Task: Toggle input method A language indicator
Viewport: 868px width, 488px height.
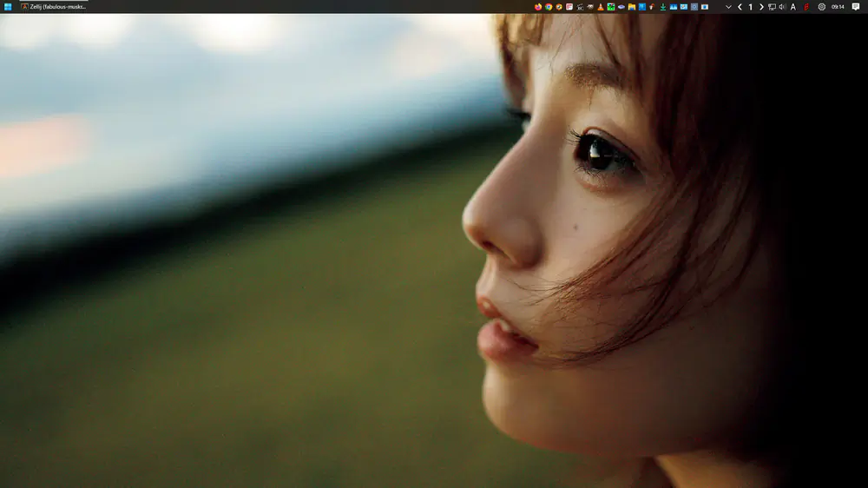Action: pos(793,6)
